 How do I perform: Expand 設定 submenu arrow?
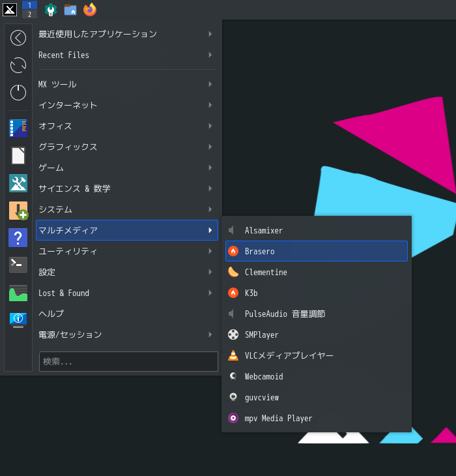[x=210, y=272]
